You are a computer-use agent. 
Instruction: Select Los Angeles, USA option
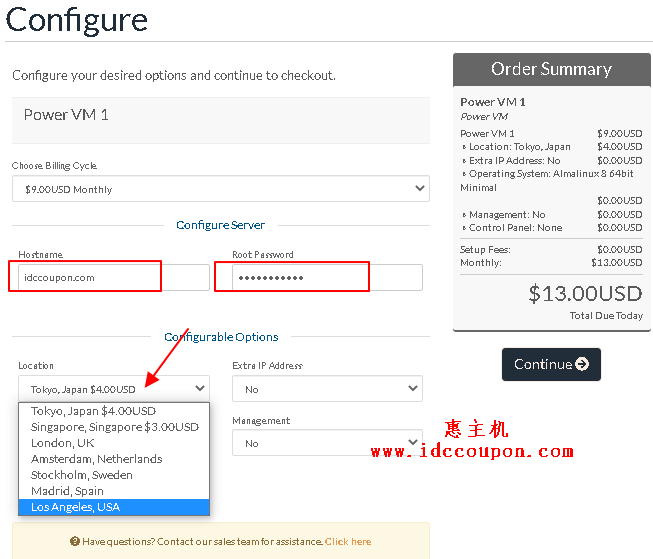pos(76,507)
